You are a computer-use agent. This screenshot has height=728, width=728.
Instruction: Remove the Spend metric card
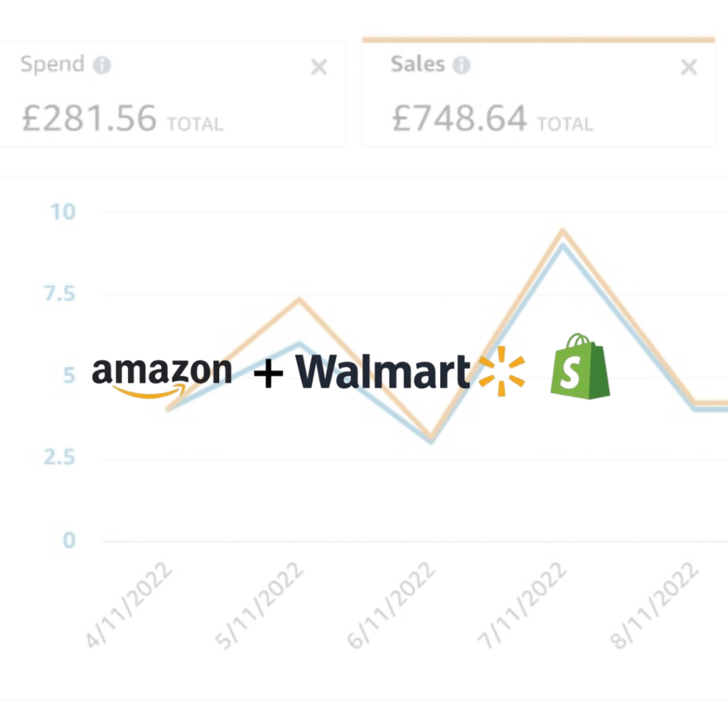319,68
